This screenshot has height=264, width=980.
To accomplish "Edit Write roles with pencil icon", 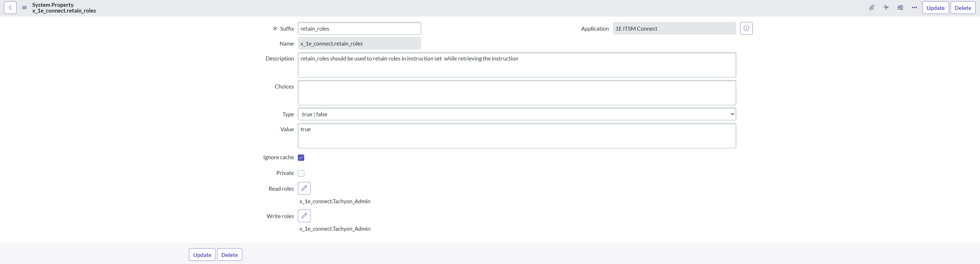I will tap(304, 216).
